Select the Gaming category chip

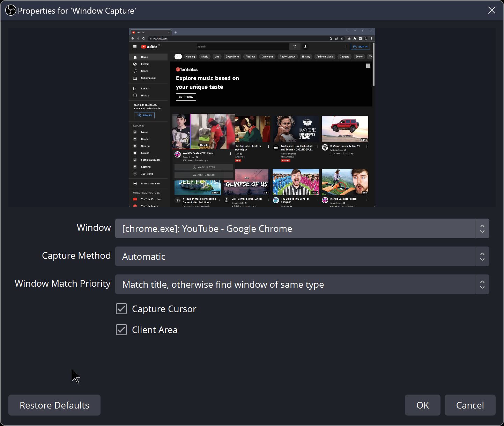[x=191, y=57]
